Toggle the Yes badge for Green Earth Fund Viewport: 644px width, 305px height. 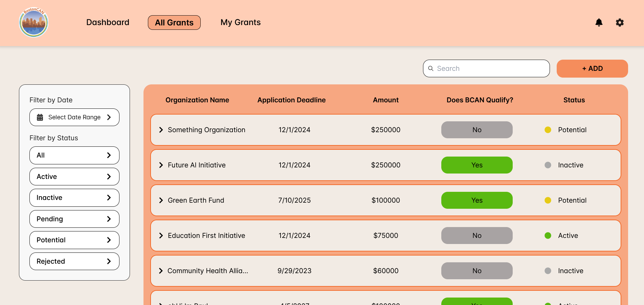click(476, 200)
